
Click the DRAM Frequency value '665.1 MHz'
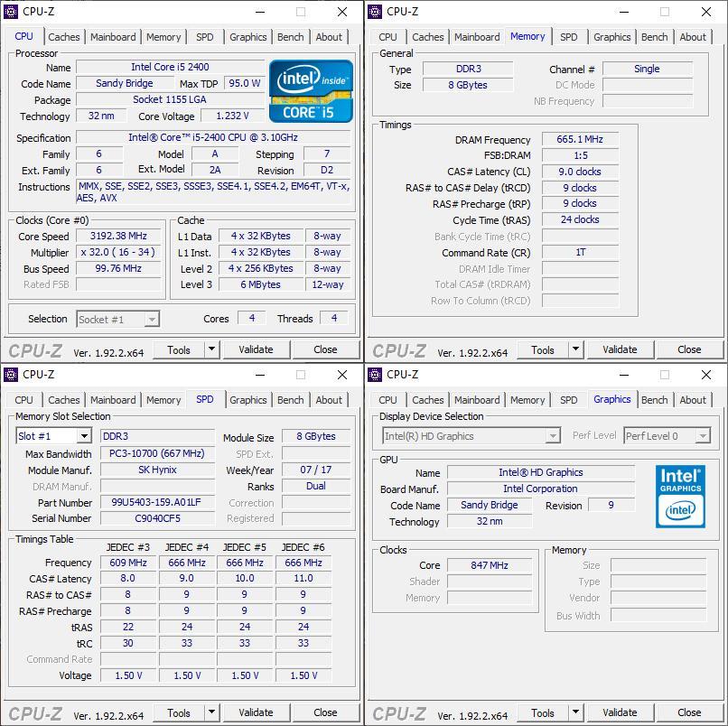(x=580, y=139)
